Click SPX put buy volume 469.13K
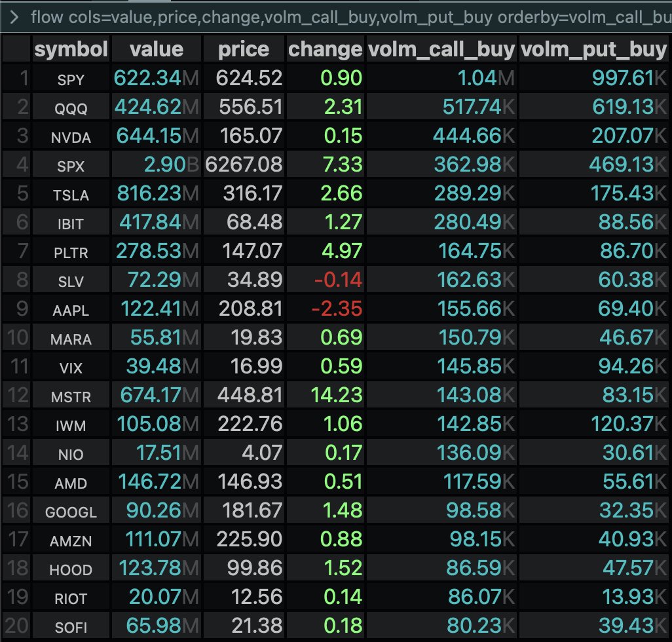The height and width of the screenshot is (642, 672). (x=628, y=164)
